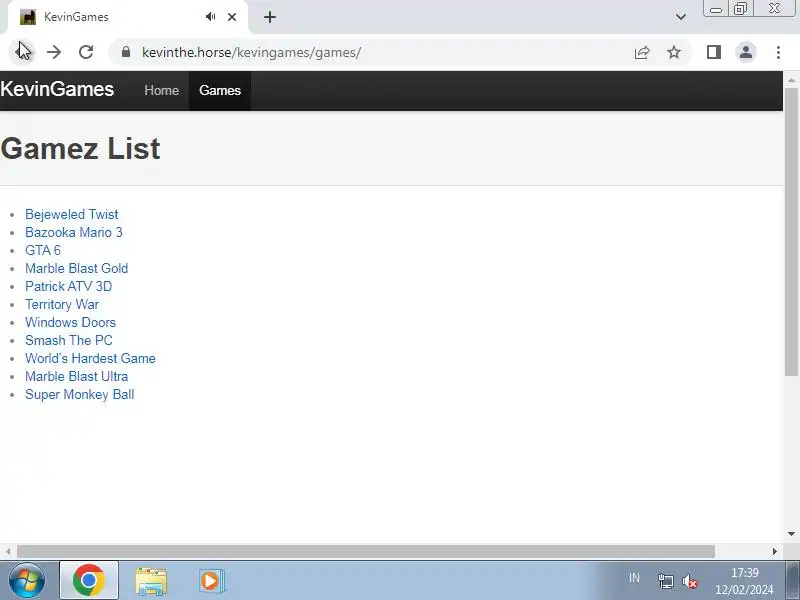Screen dimensions: 800x600
Task: Go to Home in the navbar
Action: pos(162,90)
